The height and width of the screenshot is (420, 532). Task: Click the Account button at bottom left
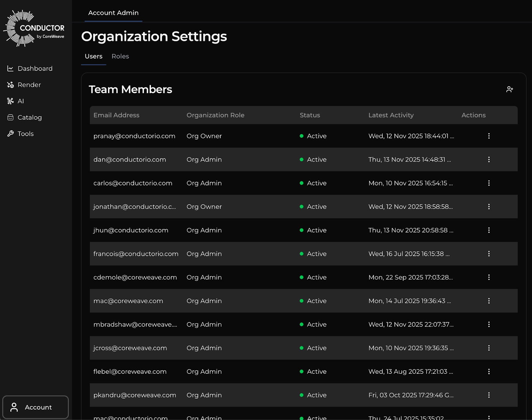[x=36, y=407]
